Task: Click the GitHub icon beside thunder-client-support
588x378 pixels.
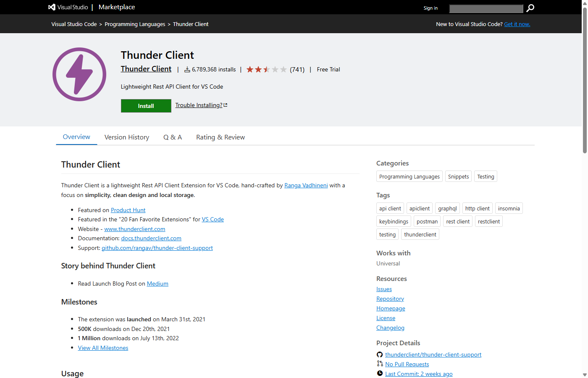Action: point(380,354)
